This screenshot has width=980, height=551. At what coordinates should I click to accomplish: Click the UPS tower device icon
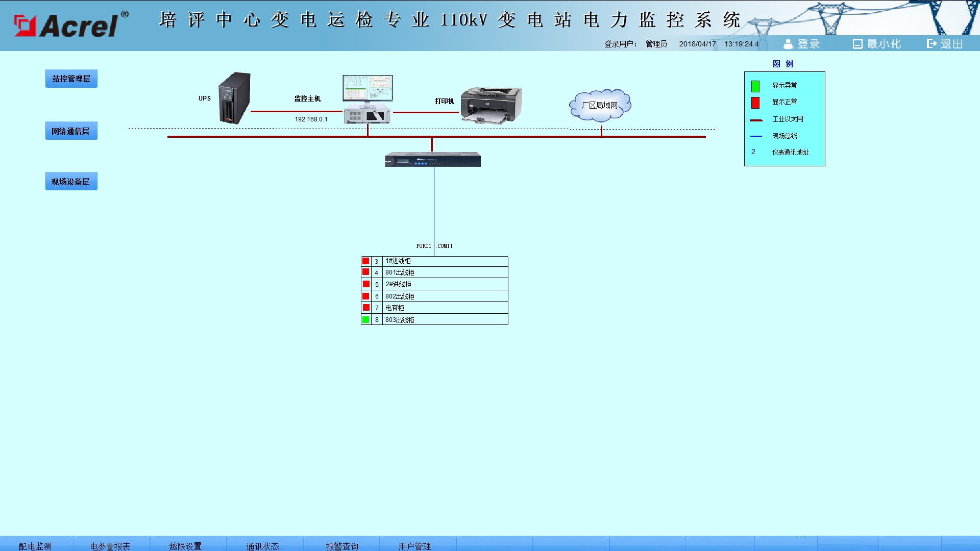coord(235,98)
